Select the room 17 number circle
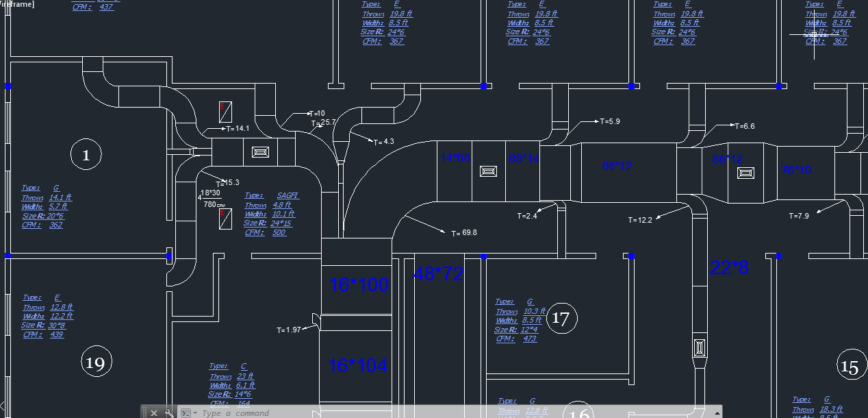 point(561,318)
